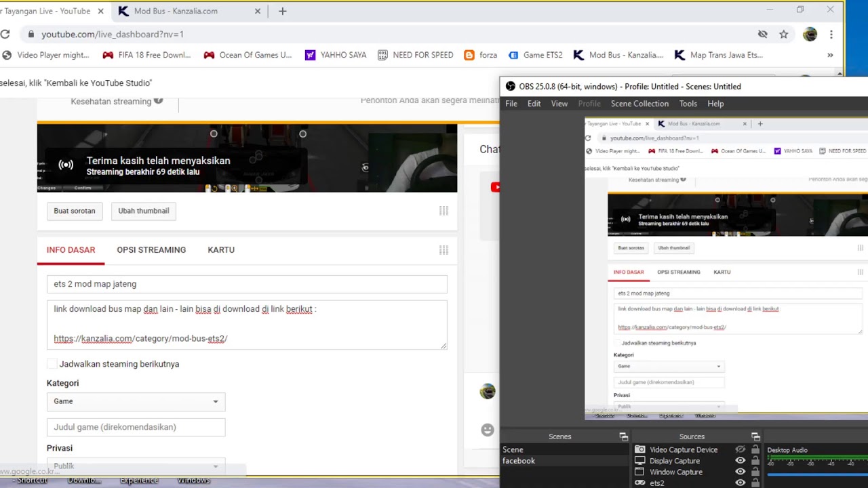This screenshot has height=488, width=868.
Task: Click the stream title field 'ets 2 mod map jateng'
Action: (x=247, y=284)
